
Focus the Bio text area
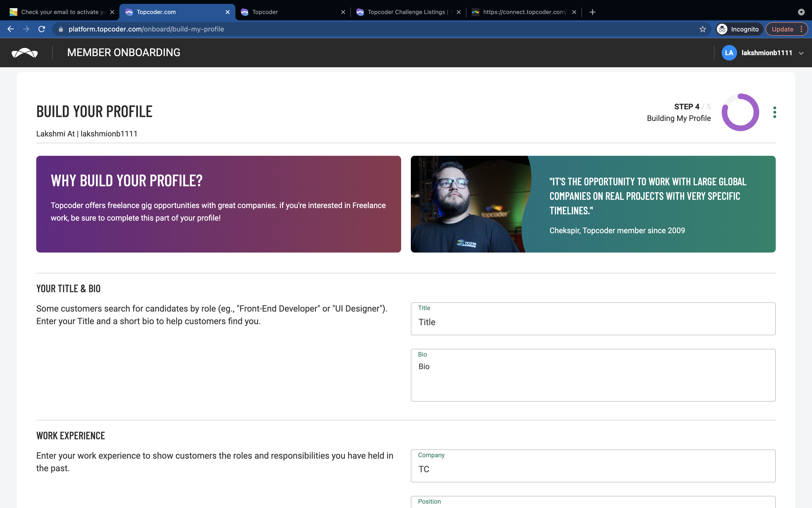coord(593,375)
